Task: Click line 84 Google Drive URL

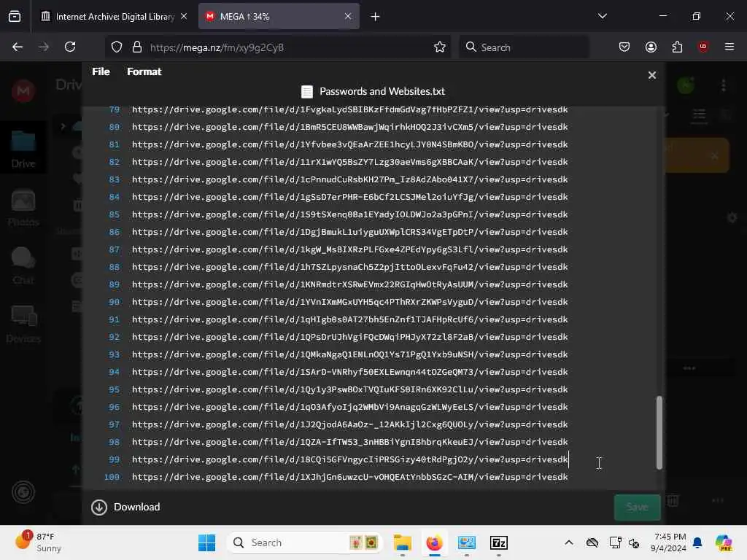Action: 349,197
